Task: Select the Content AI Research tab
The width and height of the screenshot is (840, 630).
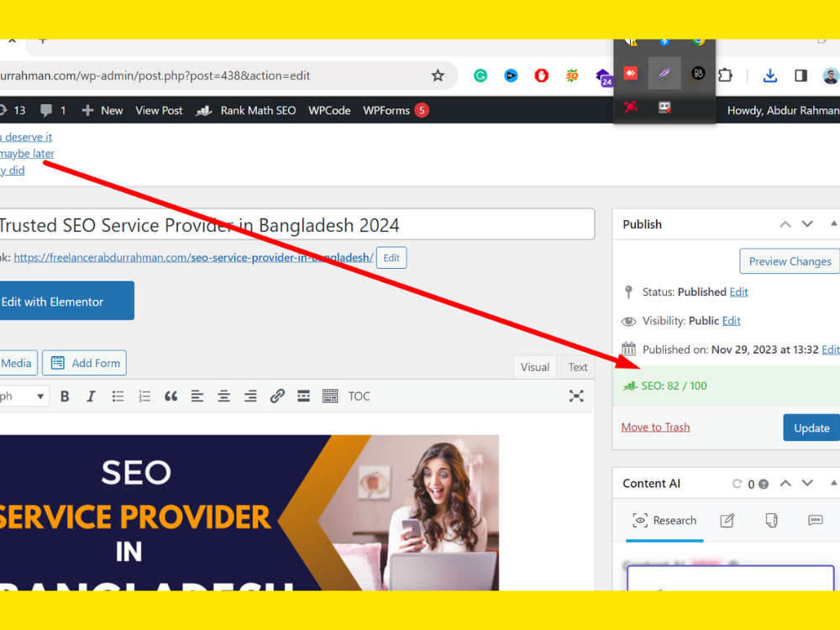Action: coord(664,520)
